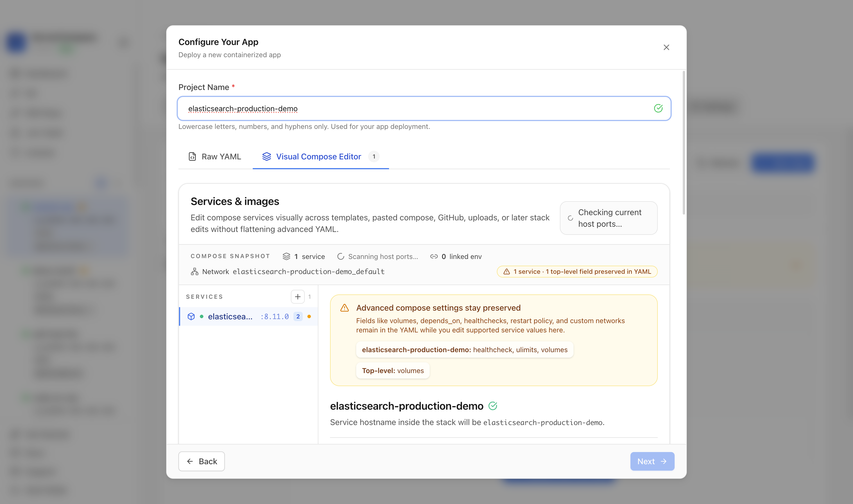Click the green validation check in Project Name field
Screen dimensions: 853x504
pos(658,108)
